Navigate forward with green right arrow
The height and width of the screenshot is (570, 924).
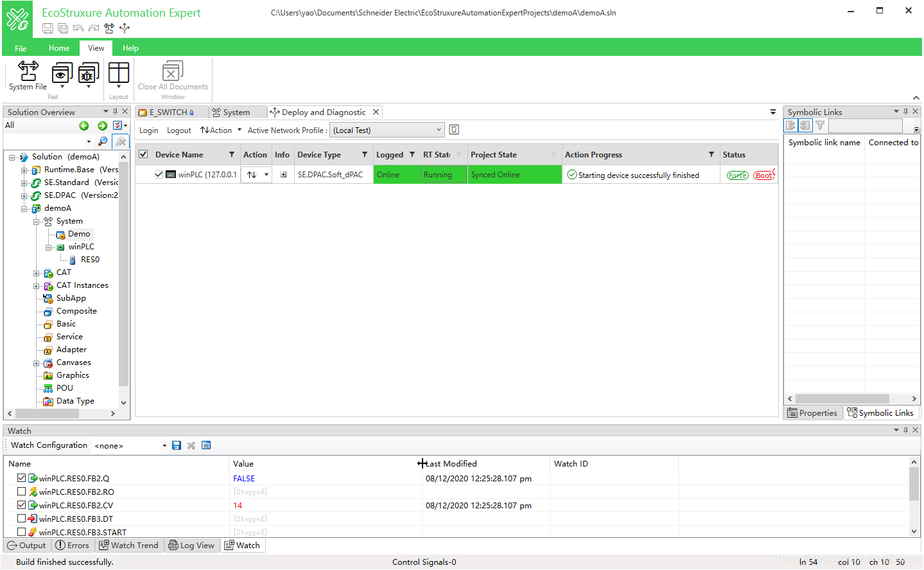click(102, 125)
